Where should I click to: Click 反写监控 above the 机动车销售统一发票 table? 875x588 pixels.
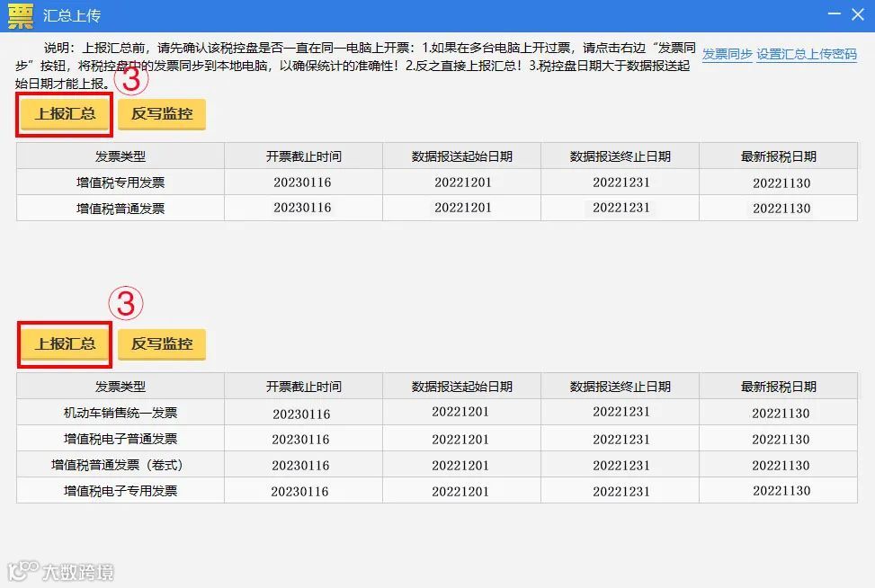162,343
